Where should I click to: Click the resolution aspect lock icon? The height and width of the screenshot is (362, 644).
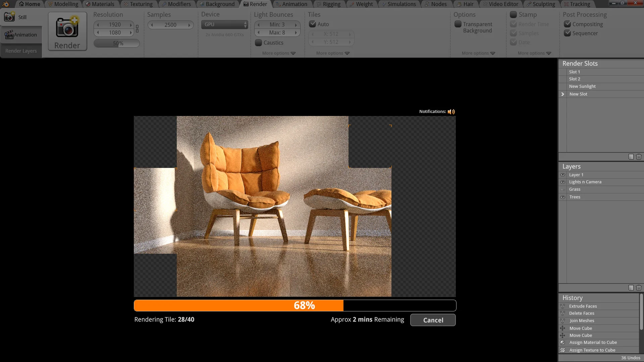click(137, 29)
